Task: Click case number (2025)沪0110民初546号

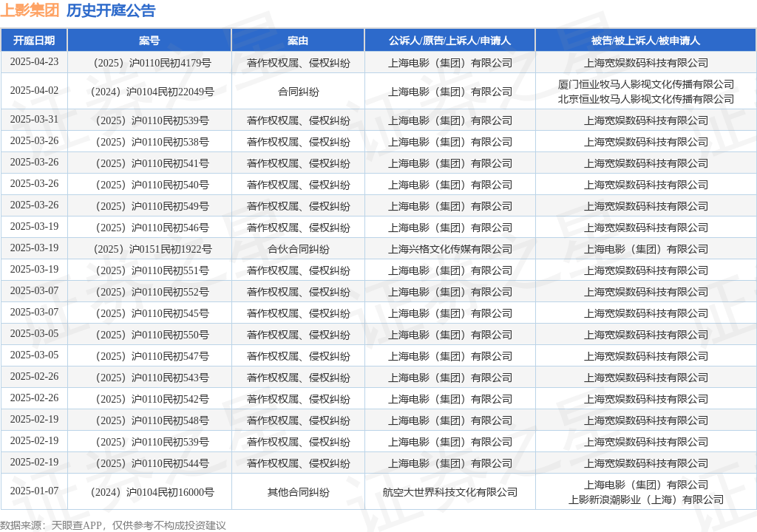Action: coord(152,228)
